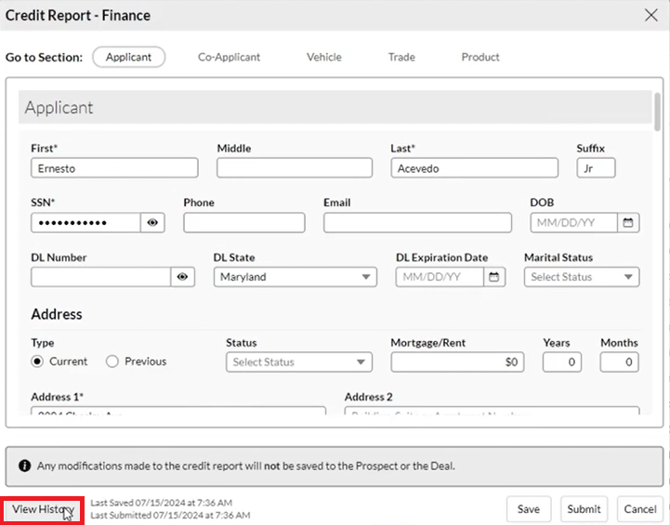
Task: Select the Current address type
Action: point(38,361)
